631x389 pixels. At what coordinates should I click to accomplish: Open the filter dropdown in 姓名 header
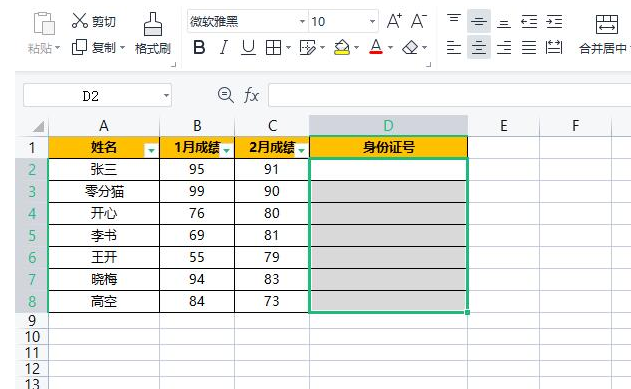pos(151,150)
